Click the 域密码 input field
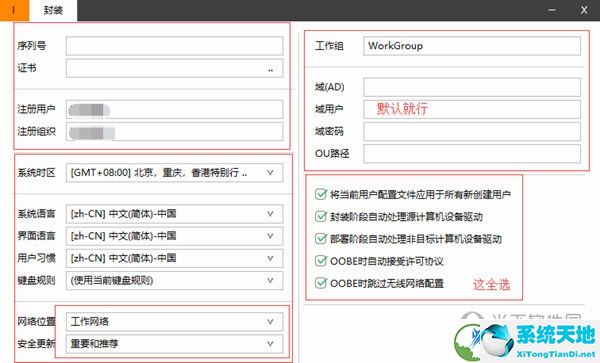Screen dimensions: 600x363 coord(472,132)
